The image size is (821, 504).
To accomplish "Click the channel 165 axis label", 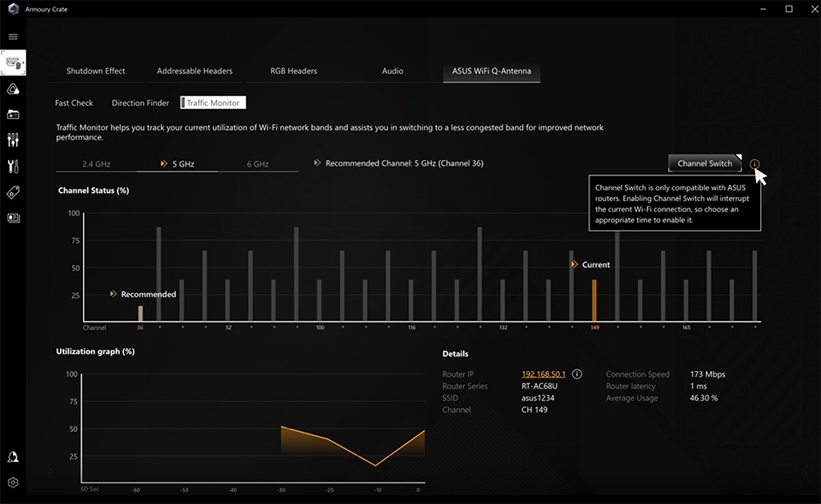I will pos(686,328).
